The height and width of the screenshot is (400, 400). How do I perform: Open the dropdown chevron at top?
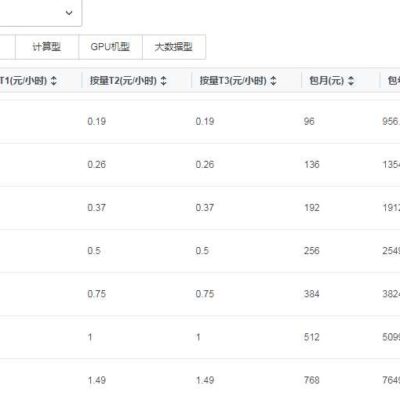pos(69,13)
